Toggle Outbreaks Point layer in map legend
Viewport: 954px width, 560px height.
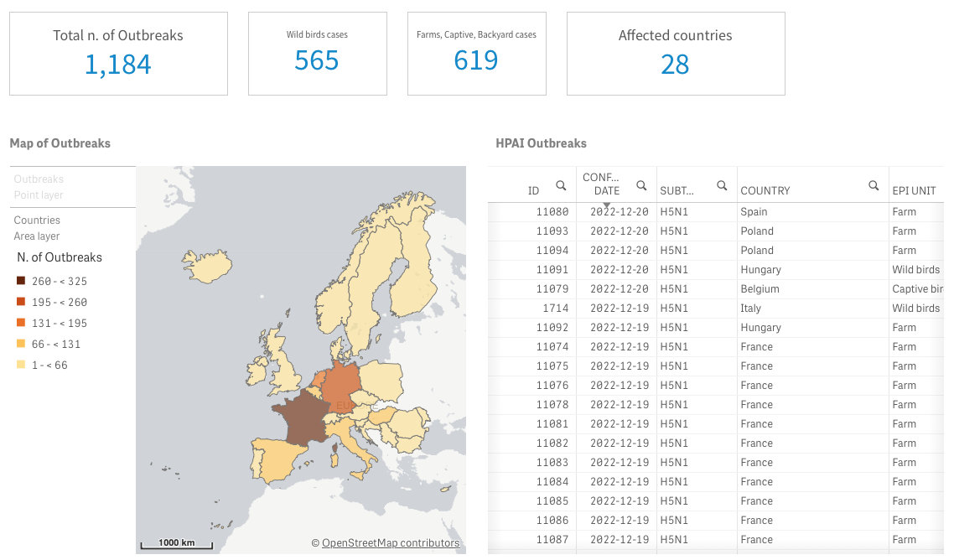coord(39,187)
